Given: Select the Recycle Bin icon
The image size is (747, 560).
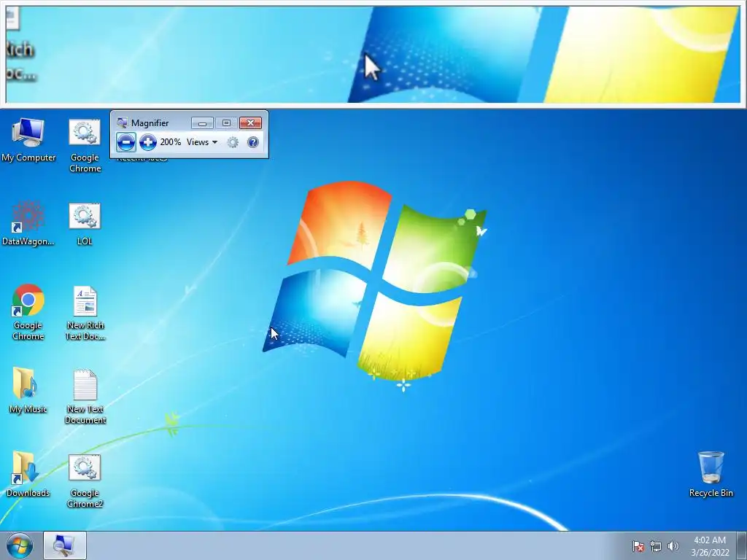Looking at the screenshot, I should pyautogui.click(x=711, y=474).
